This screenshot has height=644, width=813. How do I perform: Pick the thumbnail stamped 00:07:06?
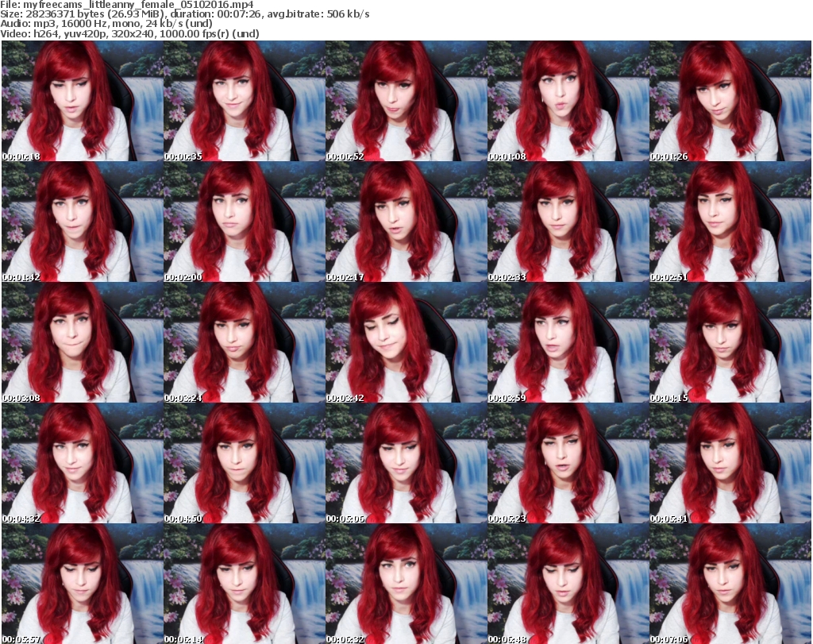[730, 584]
